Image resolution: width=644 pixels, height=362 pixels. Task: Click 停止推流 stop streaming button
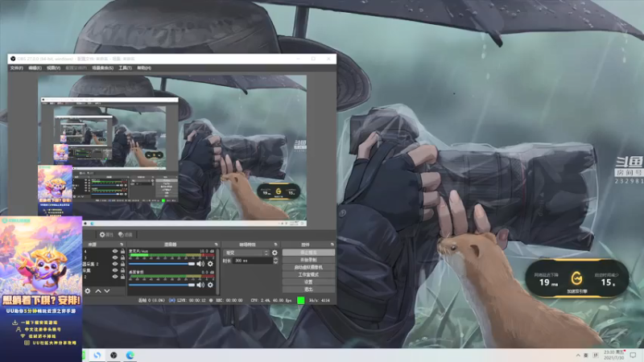[x=308, y=253]
